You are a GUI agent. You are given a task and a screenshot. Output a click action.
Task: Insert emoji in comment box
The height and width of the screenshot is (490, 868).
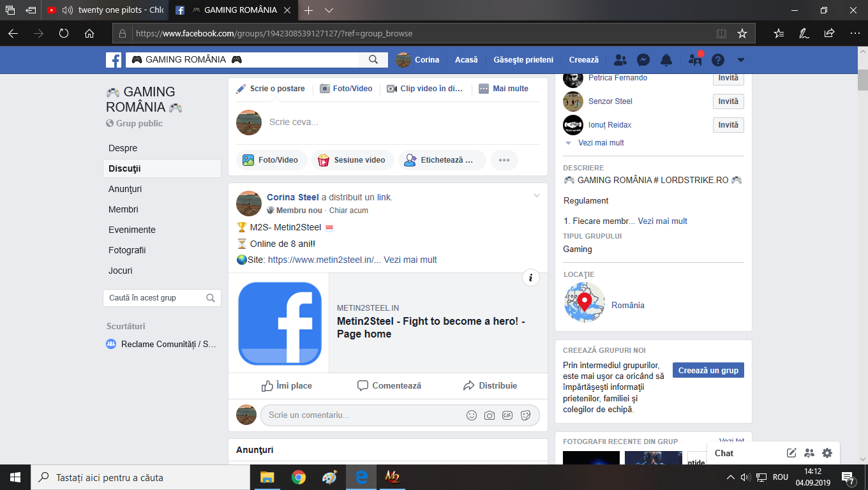[472, 415]
